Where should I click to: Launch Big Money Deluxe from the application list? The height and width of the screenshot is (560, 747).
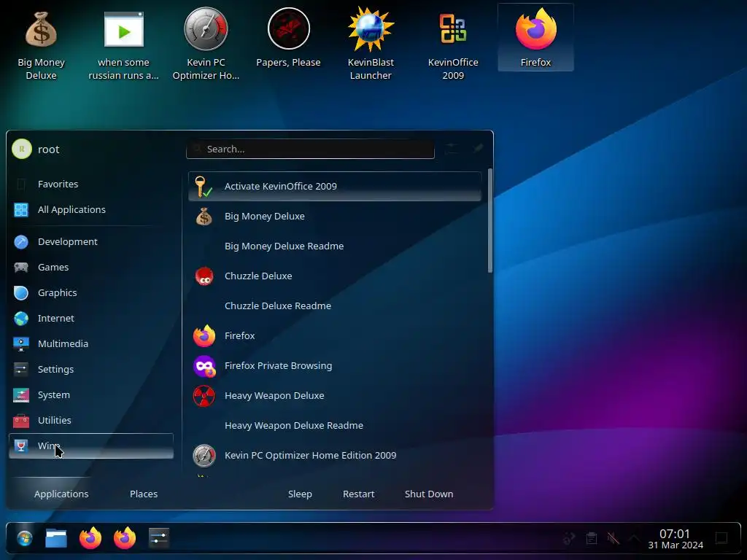pos(334,216)
